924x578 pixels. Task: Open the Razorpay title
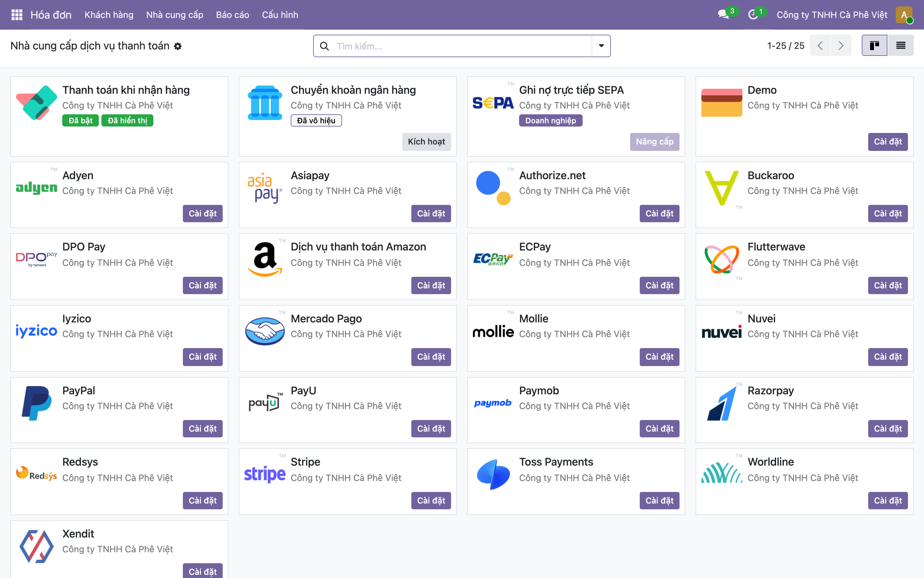pyautogui.click(x=771, y=391)
